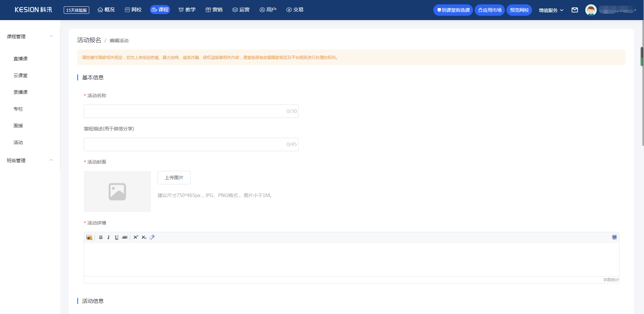Switch to the 营销 top menu
The height and width of the screenshot is (314, 644).
point(214,10)
